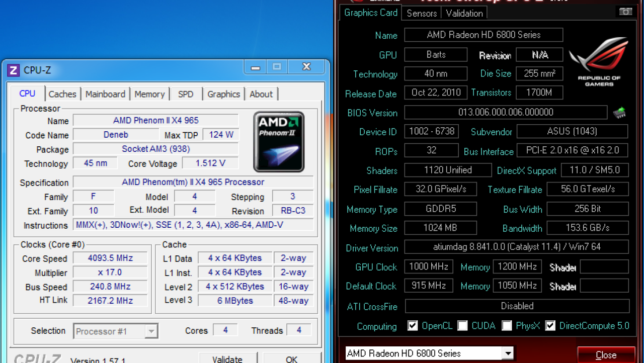Click the Core Voltage value 1.512 V
644x363 pixels.
(210, 163)
